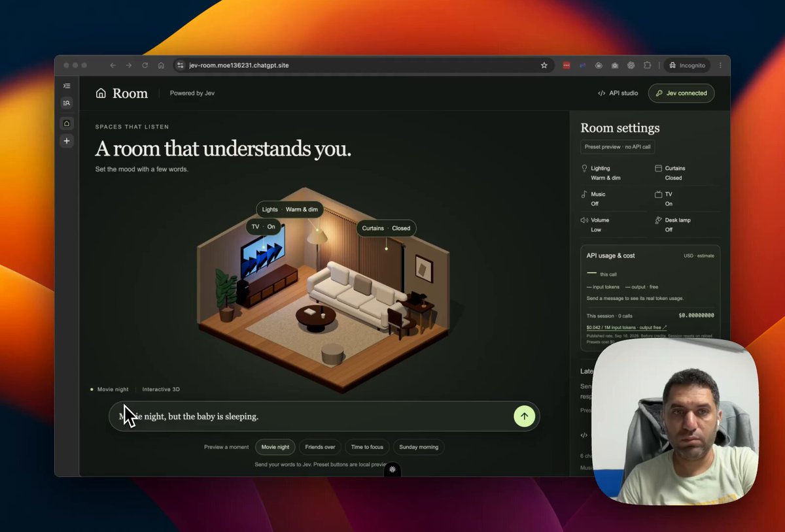This screenshot has height=532, width=785.
Task: Click the TV On label on the room
Action: [x=264, y=227]
